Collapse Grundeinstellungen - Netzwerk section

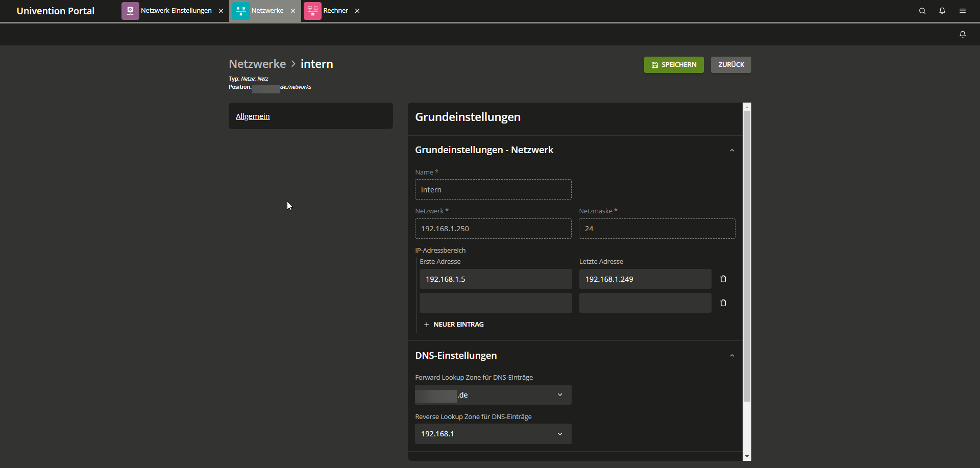click(x=732, y=150)
